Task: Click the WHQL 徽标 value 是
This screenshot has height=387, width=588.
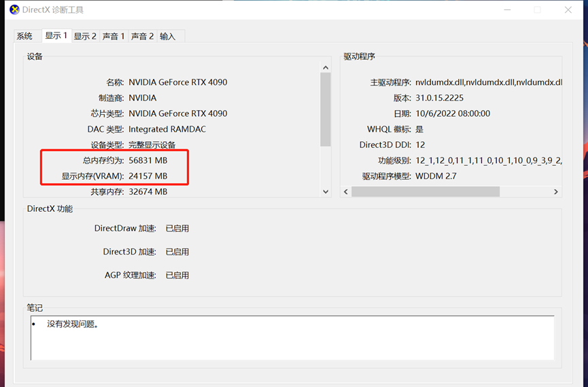Action: coord(419,129)
